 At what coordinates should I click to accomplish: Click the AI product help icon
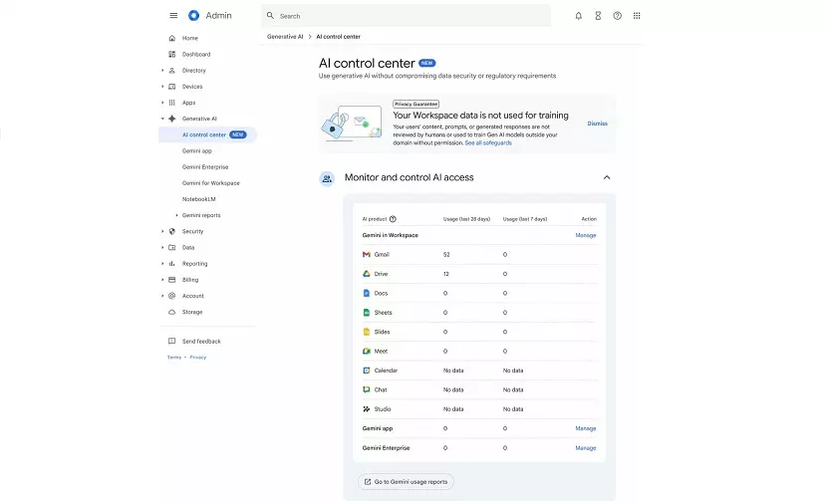393,219
